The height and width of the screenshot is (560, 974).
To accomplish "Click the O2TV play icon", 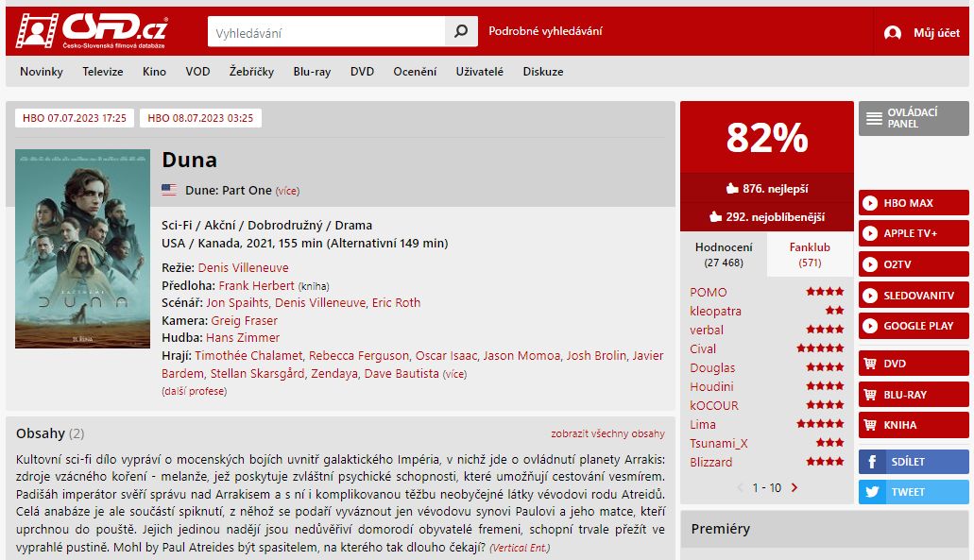I will pos(870,264).
